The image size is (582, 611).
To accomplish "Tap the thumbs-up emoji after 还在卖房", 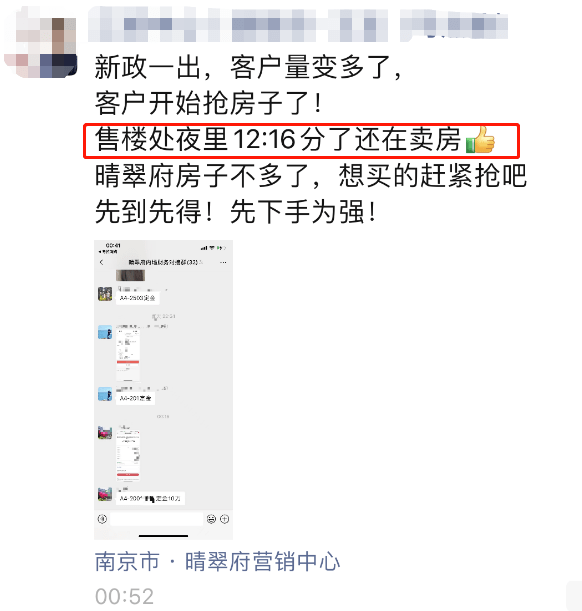I will pyautogui.click(x=480, y=140).
